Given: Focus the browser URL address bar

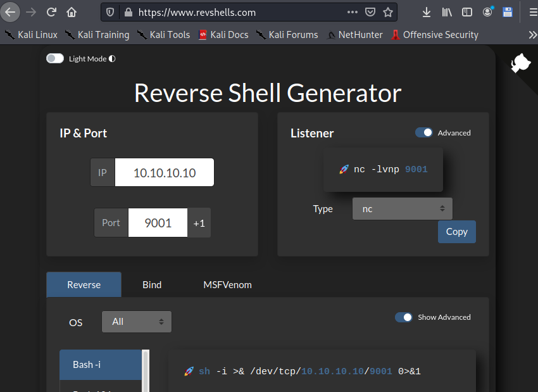Looking at the screenshot, I should point(240,13).
